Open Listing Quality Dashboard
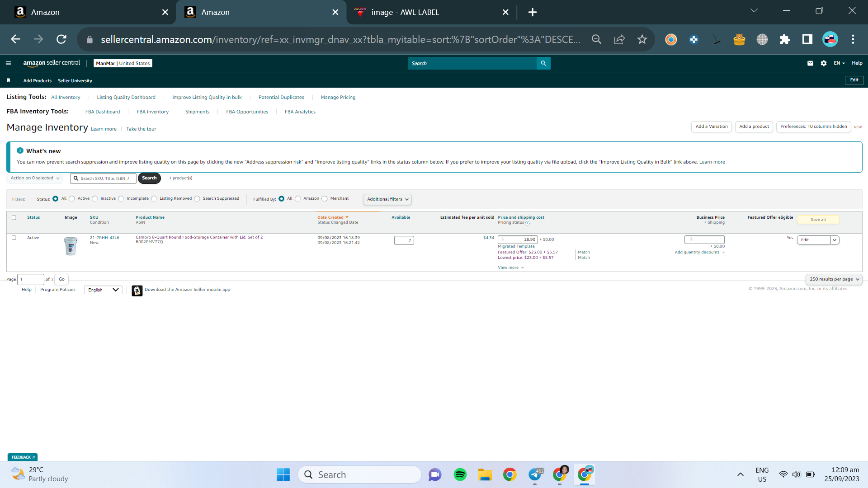This screenshot has height=488, width=868. 126,98
